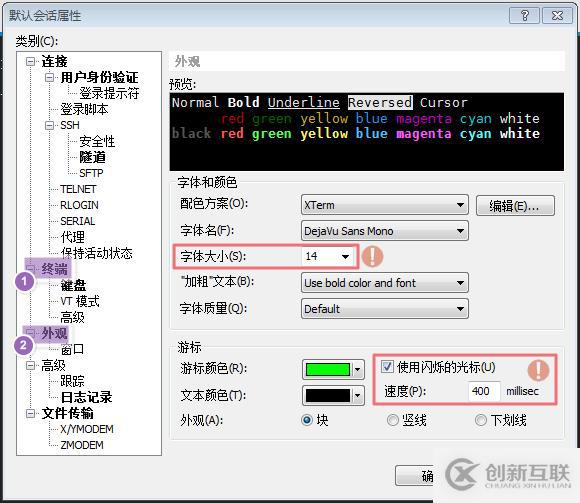This screenshot has width=580, height=503.
Task: Select RLOGIN category
Action: tap(79, 205)
